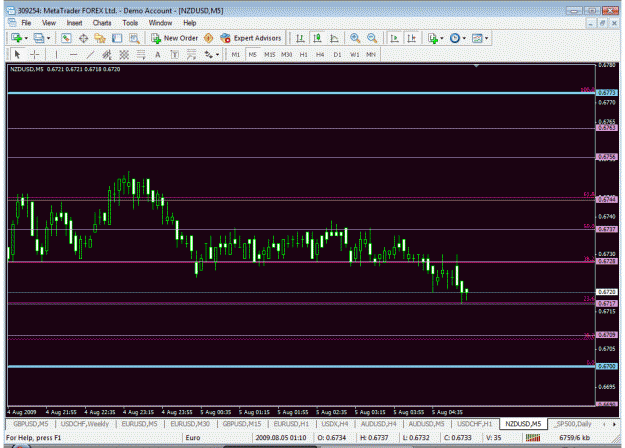Expand the Profiles dropdown arrow
The width and height of the screenshot is (625, 448).
point(49,39)
